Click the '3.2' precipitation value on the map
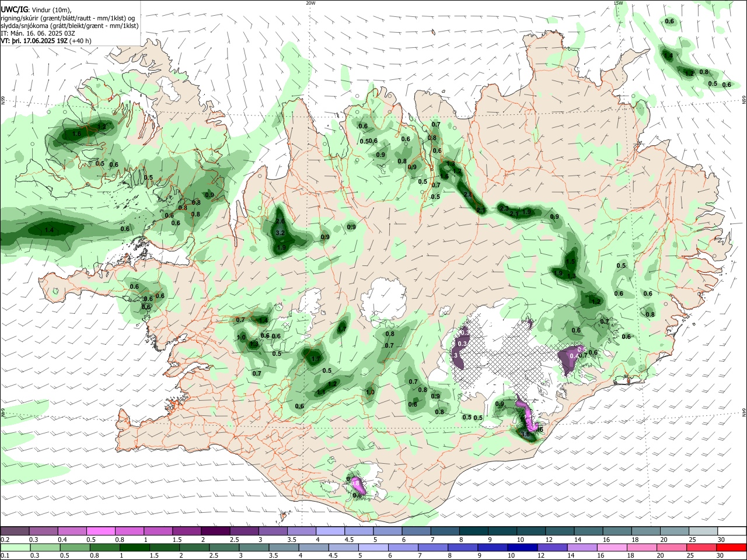 (280, 233)
